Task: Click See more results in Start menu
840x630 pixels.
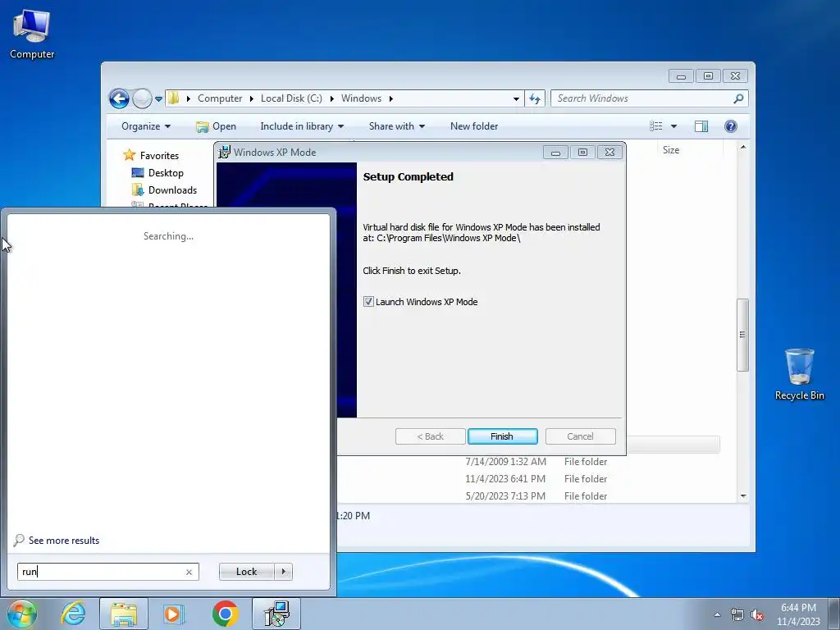Action: click(57, 541)
